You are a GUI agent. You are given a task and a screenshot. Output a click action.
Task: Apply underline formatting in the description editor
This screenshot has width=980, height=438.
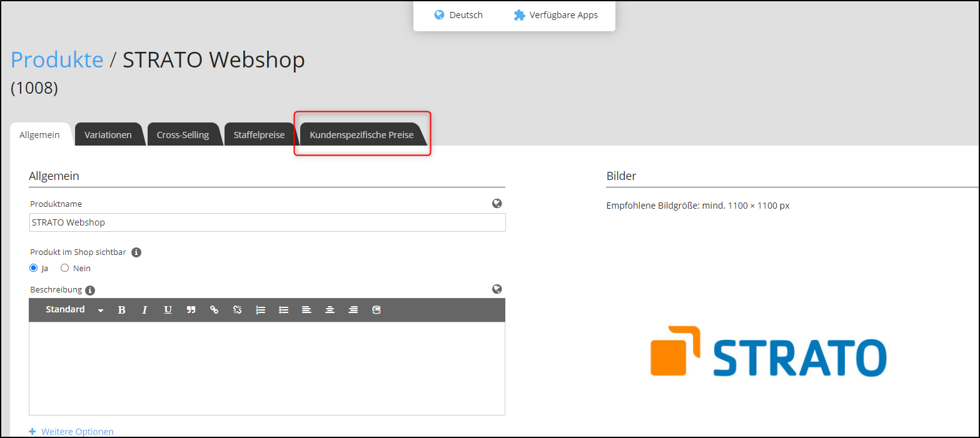tap(168, 309)
